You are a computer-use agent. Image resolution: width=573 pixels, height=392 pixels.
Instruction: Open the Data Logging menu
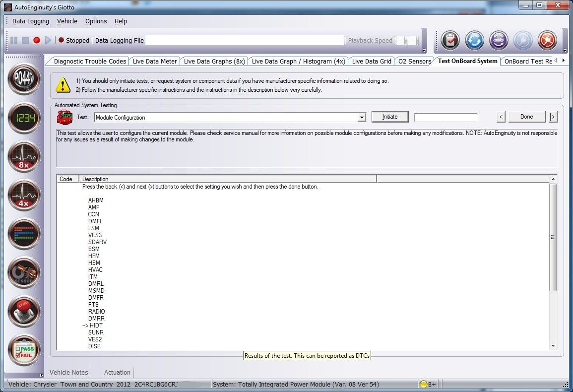pos(31,21)
